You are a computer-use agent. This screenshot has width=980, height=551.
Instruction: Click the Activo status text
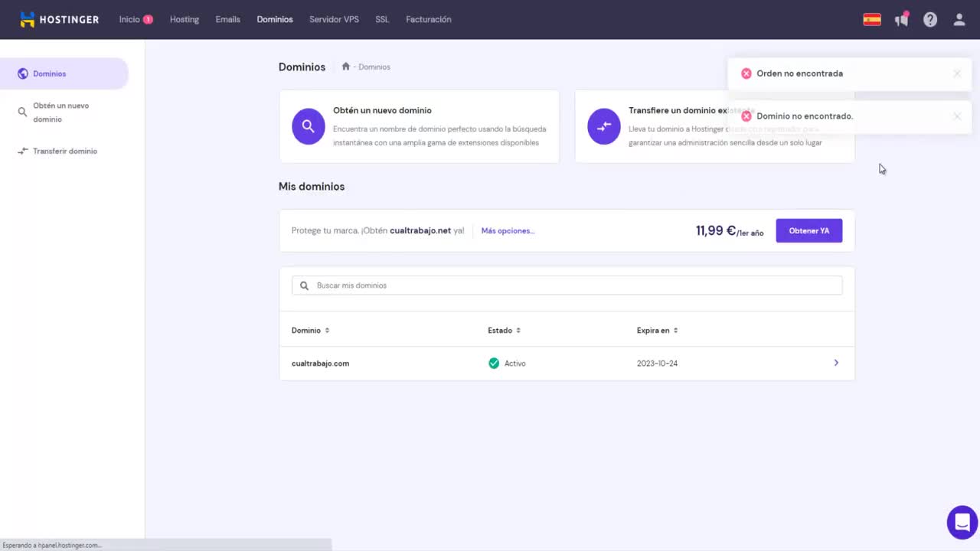pyautogui.click(x=515, y=364)
